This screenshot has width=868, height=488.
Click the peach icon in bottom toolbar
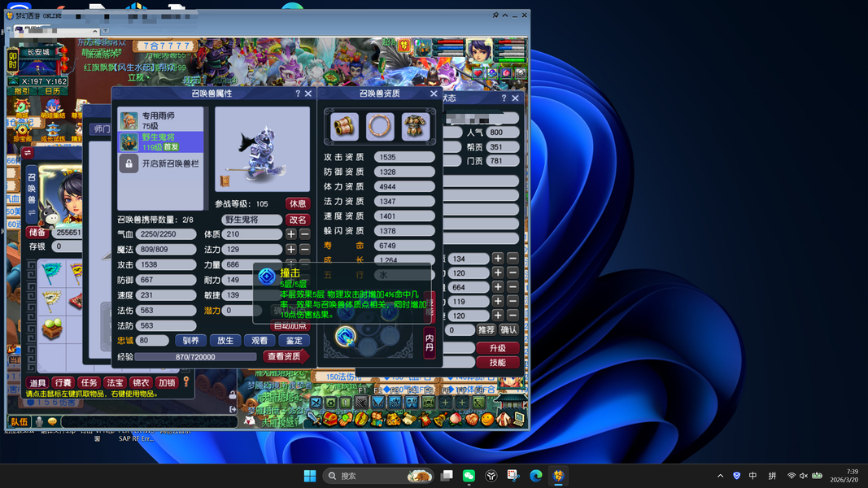(x=456, y=420)
